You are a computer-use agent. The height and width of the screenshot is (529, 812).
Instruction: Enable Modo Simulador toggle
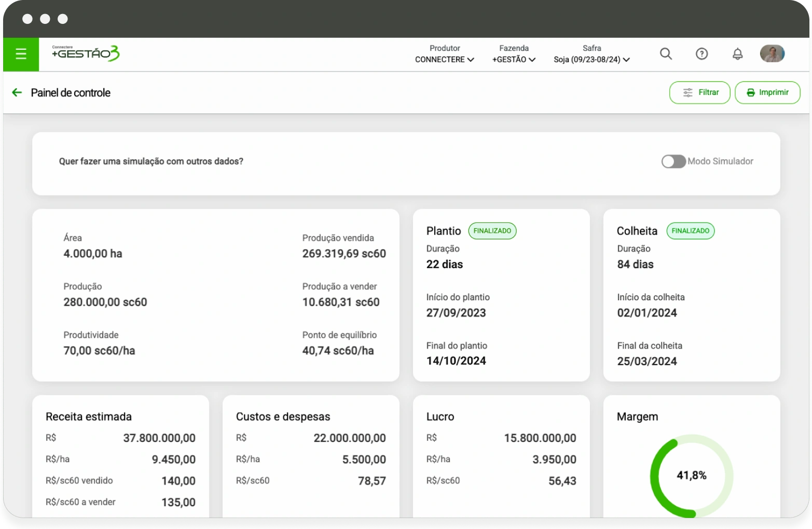click(673, 161)
